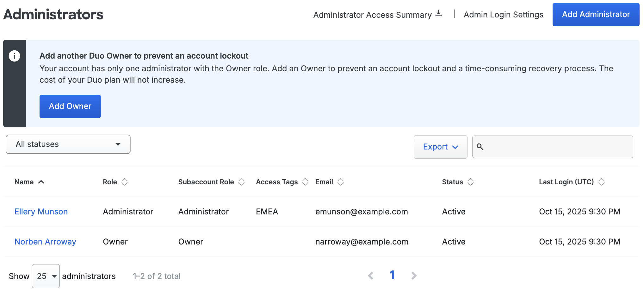Sort the Access Tags column

(x=305, y=182)
